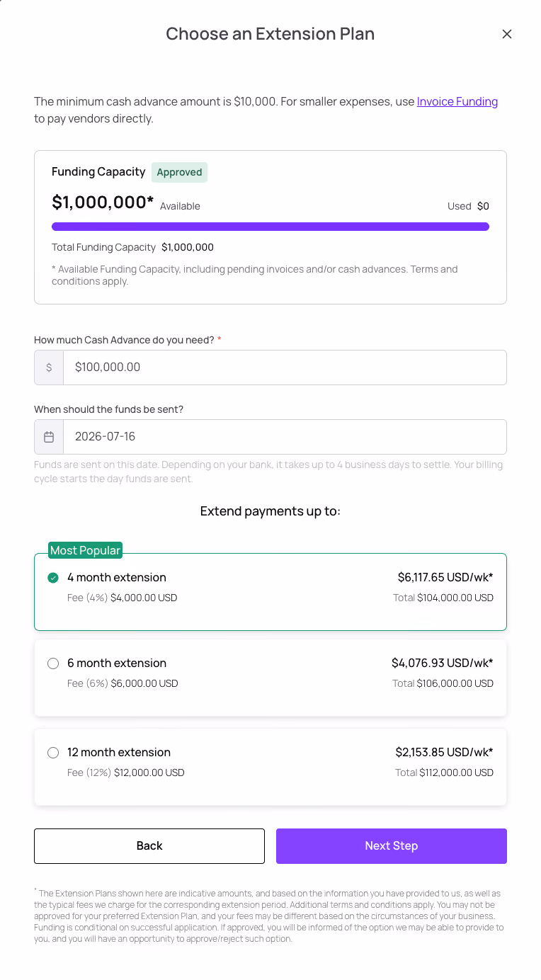Click the $1,000,000 available amount
Image resolution: width=541 pixels, height=980 pixels.
click(x=103, y=203)
